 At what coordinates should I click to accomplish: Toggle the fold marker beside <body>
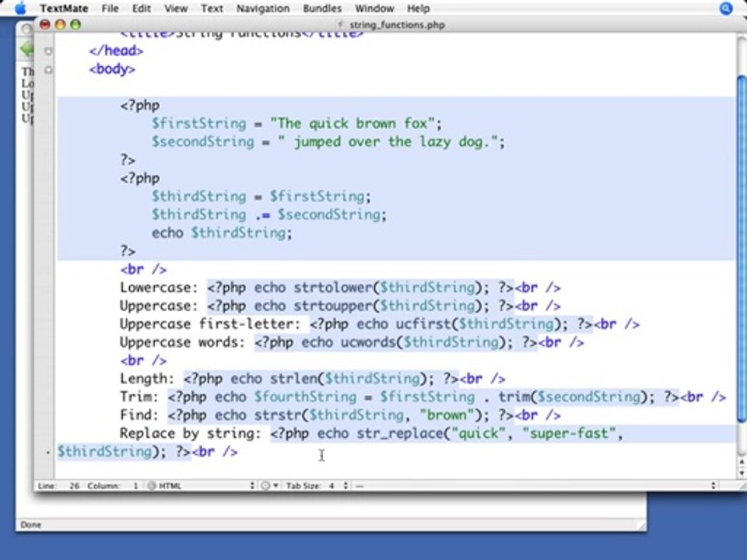click(x=48, y=70)
